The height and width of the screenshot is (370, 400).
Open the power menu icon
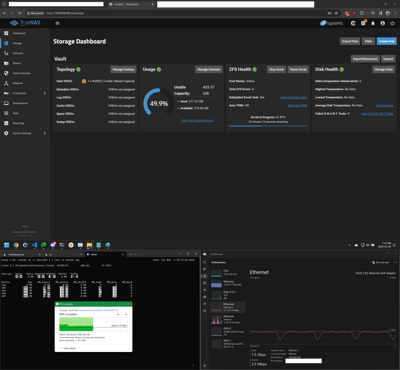tap(393, 23)
